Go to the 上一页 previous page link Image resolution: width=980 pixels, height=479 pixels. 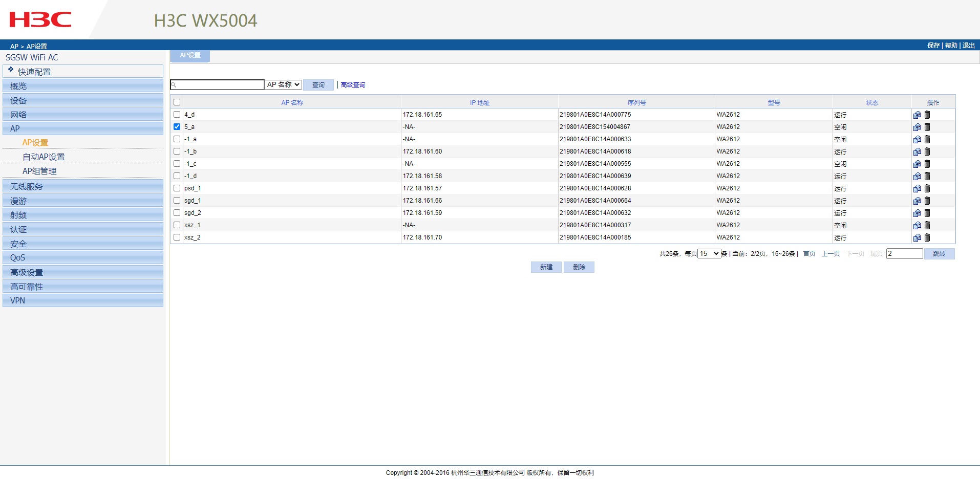[x=830, y=254]
